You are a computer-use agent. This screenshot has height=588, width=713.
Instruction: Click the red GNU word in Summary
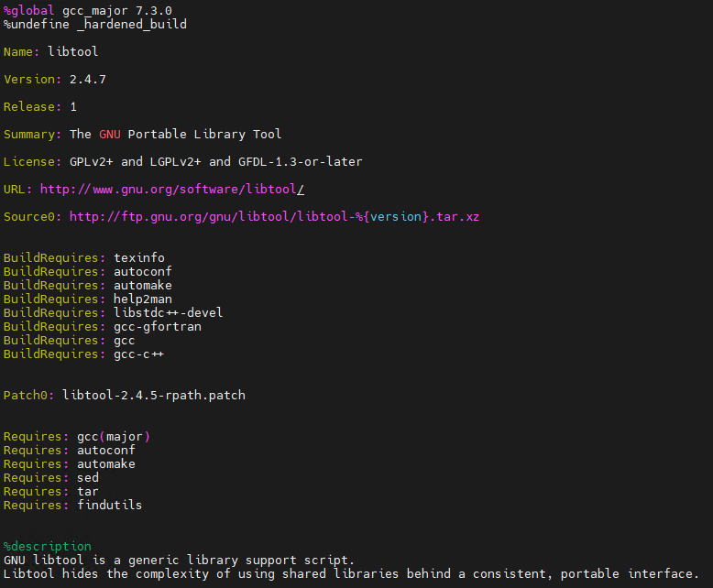coord(109,134)
